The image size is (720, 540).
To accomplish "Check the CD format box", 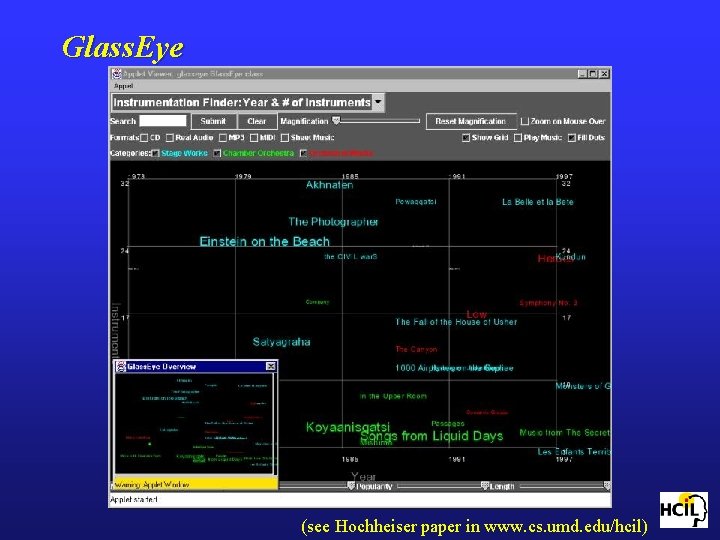I will (x=144, y=137).
